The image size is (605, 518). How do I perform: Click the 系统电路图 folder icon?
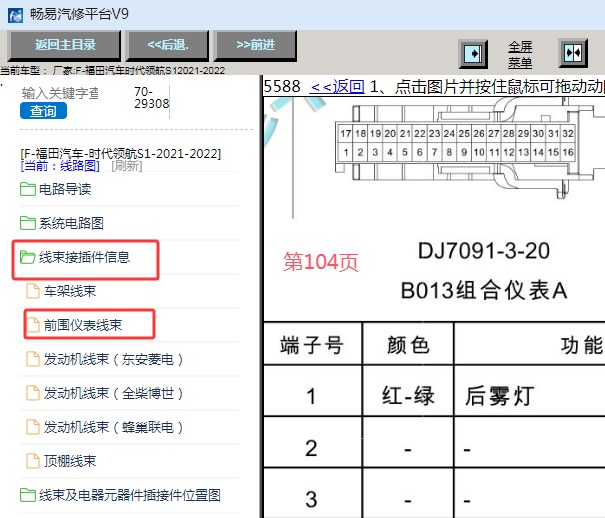28,223
